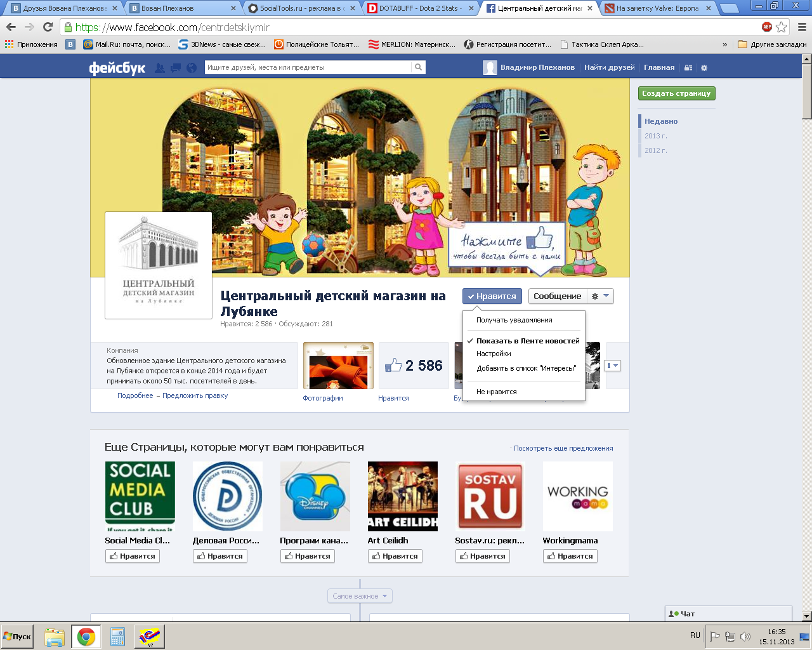The height and width of the screenshot is (650, 812).
Task: Open the Чат bar
Action: tap(728, 614)
